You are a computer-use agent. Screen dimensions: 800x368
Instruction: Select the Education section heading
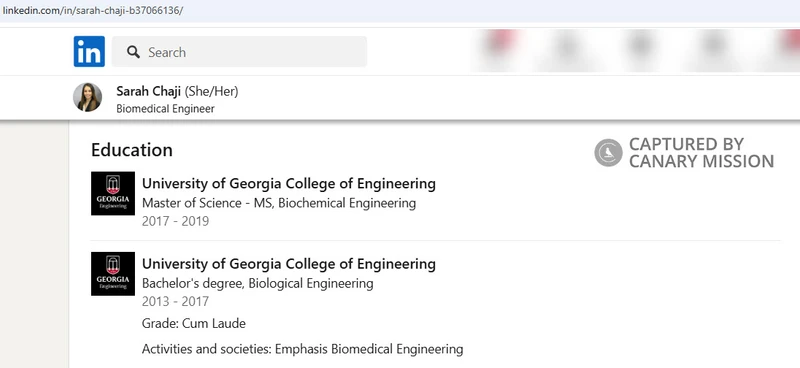click(x=132, y=150)
